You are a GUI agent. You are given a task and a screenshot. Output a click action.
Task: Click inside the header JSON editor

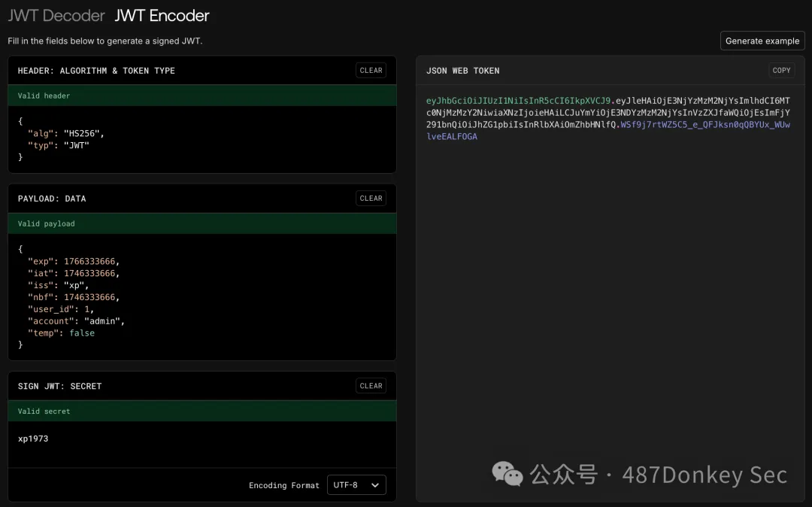click(201, 139)
